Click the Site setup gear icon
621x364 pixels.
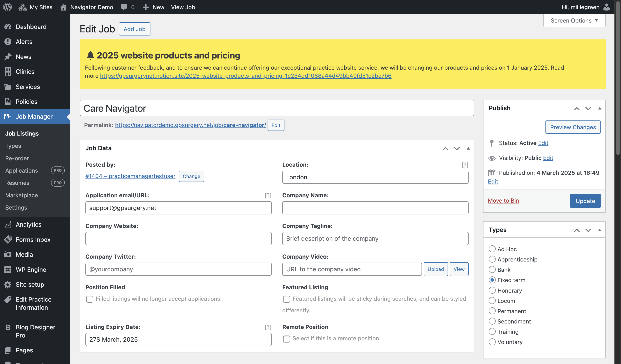[x=8, y=284]
